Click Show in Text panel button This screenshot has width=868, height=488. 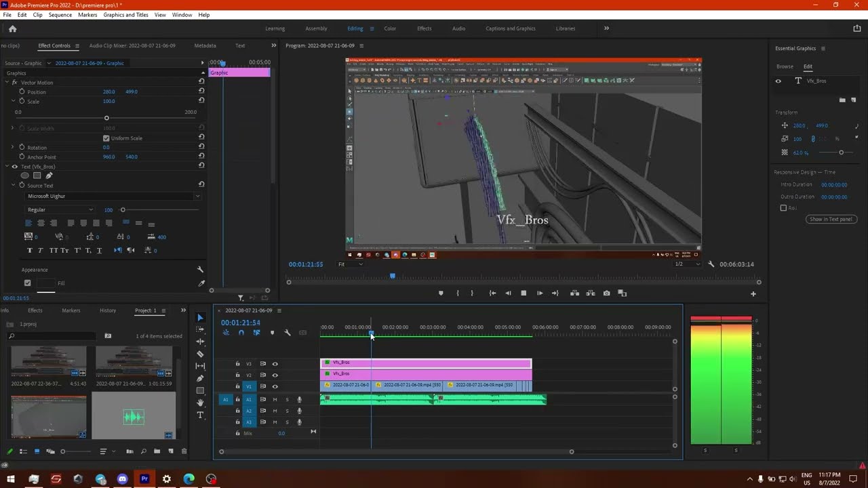point(831,219)
